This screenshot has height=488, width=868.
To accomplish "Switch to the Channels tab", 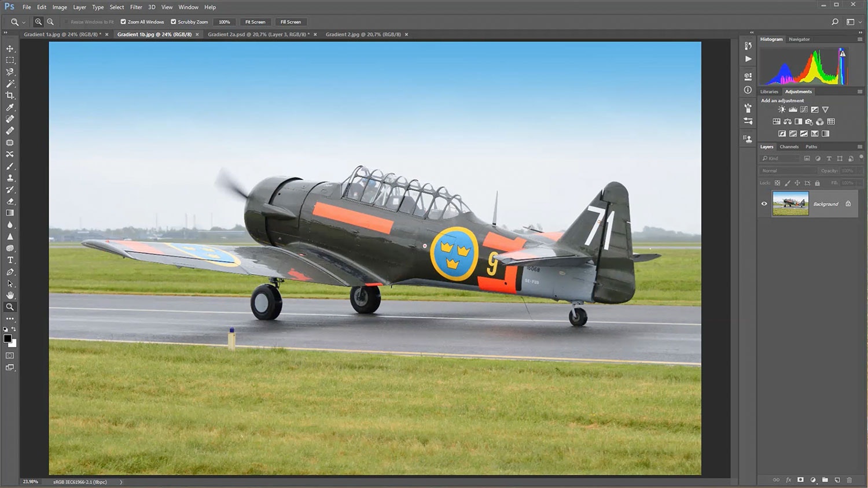I will click(789, 146).
